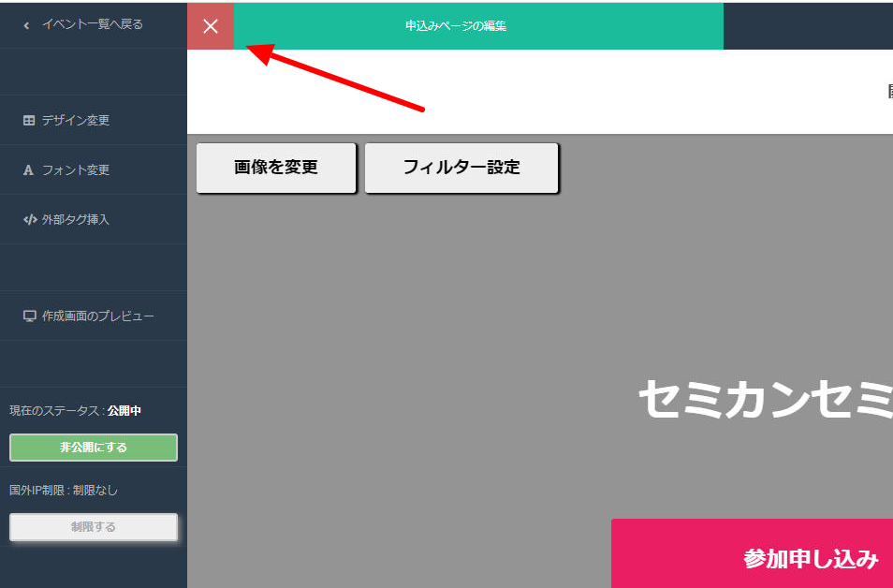This screenshot has width=893, height=588.
Task: Click the monitor icon for 作成画面のプレビュー
Action: 29,316
